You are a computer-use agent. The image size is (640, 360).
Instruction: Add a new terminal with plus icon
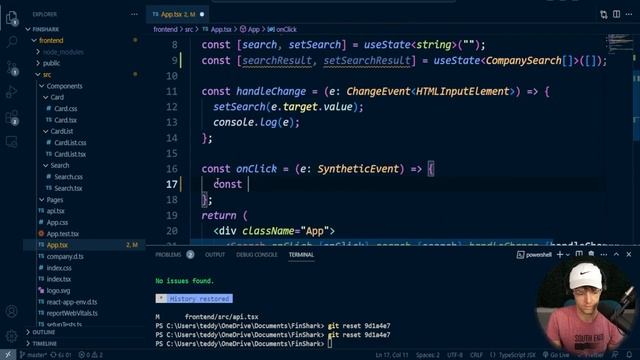[x=560, y=254]
